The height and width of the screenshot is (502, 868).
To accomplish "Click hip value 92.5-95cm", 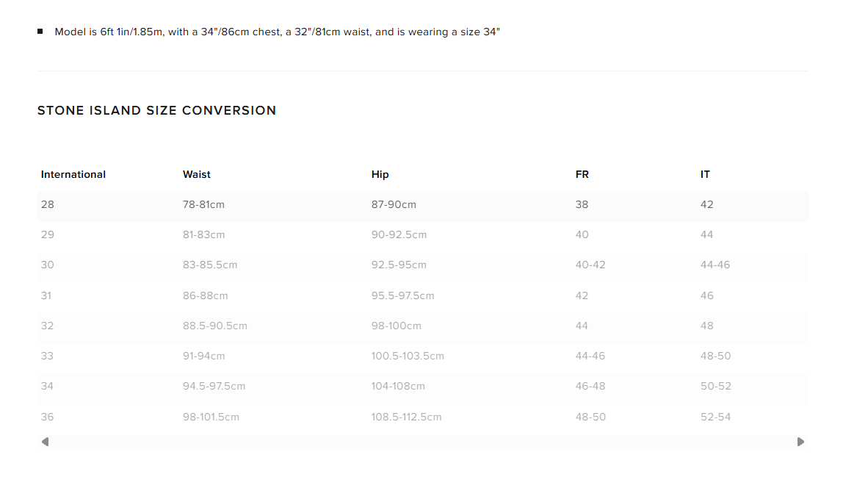I will [x=399, y=265].
